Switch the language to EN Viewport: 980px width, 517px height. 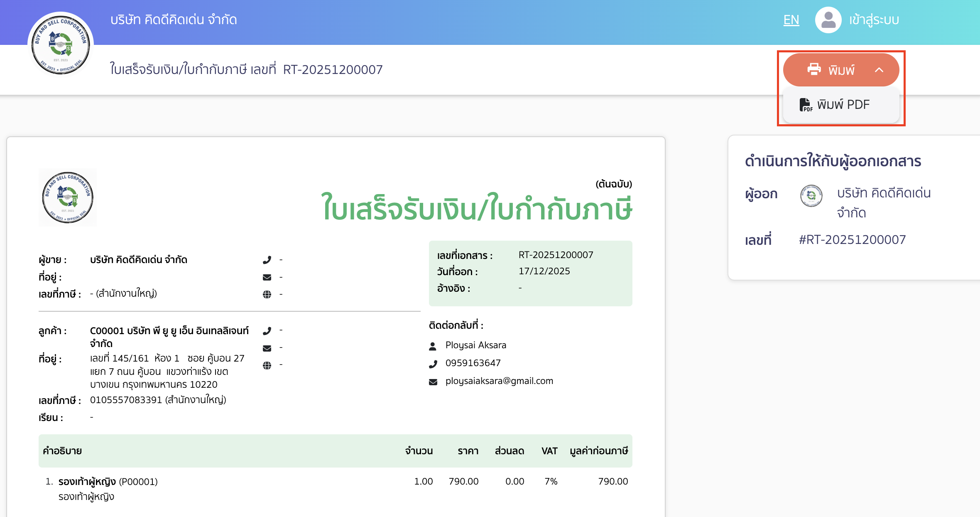[791, 19]
